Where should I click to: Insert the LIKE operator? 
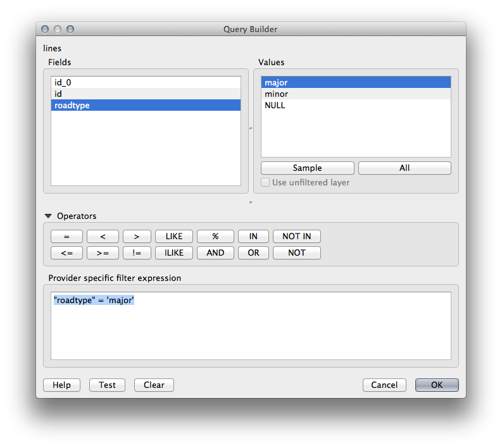pos(174,237)
